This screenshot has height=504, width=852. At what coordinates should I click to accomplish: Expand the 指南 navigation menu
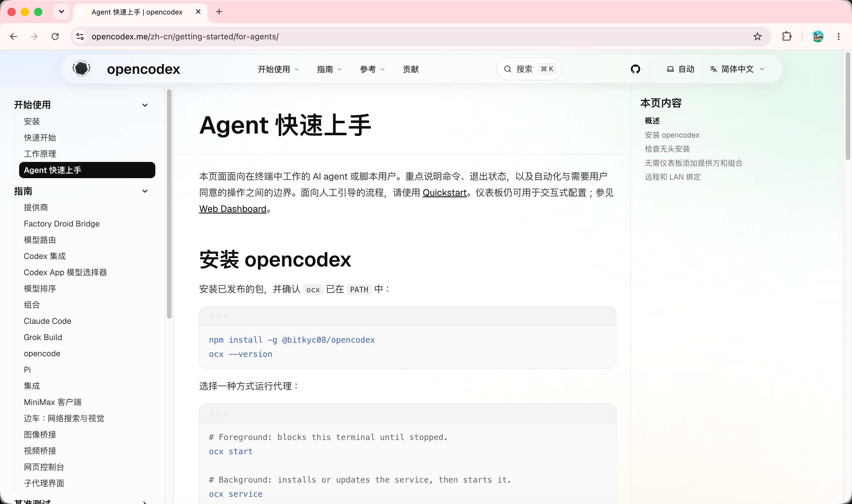[x=329, y=69]
